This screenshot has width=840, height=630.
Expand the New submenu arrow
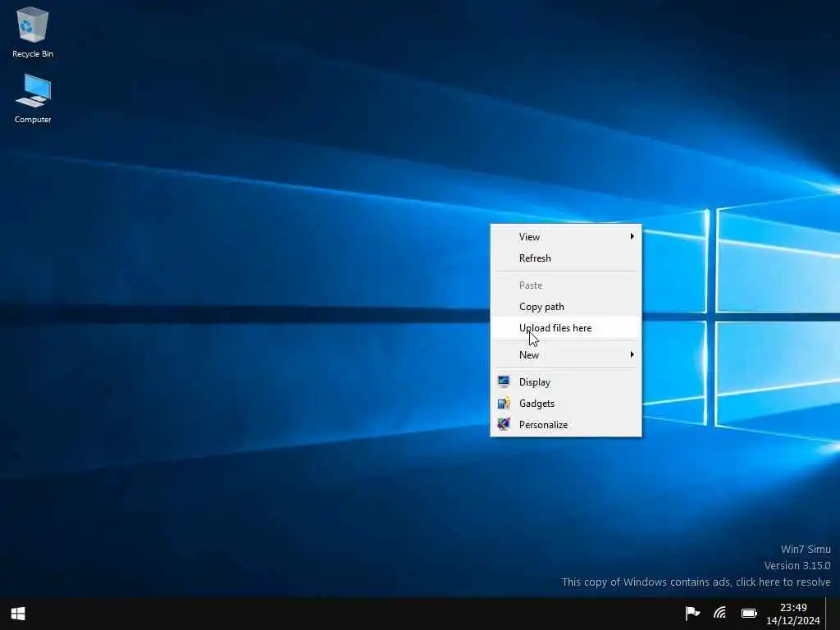coord(632,354)
